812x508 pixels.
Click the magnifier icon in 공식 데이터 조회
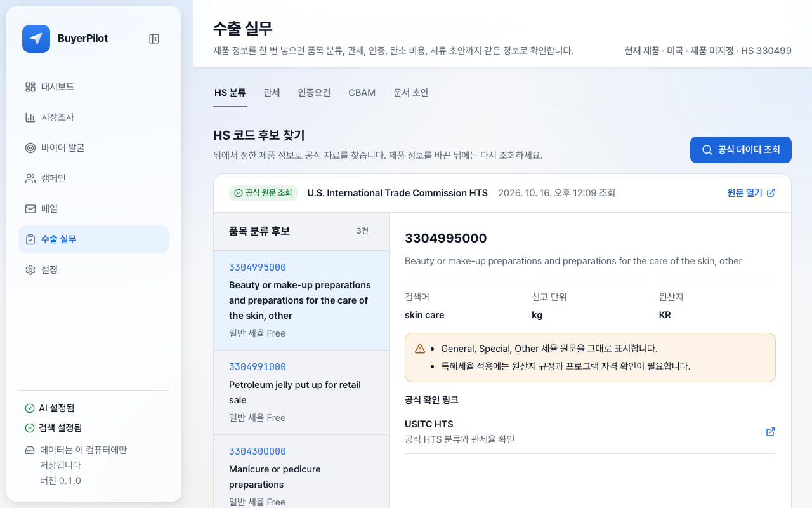[707, 150]
